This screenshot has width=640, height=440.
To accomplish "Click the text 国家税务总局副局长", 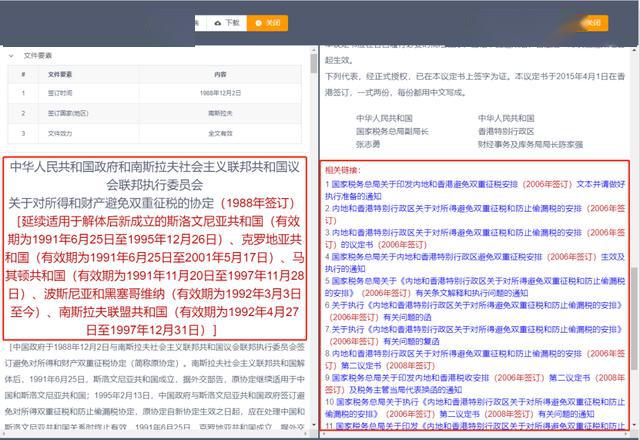I will pos(392,131).
